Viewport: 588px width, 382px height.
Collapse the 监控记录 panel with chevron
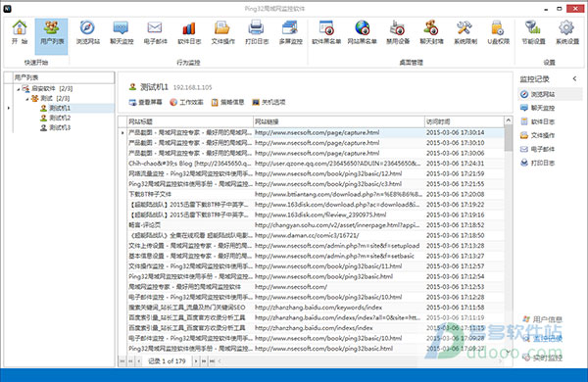574,78
